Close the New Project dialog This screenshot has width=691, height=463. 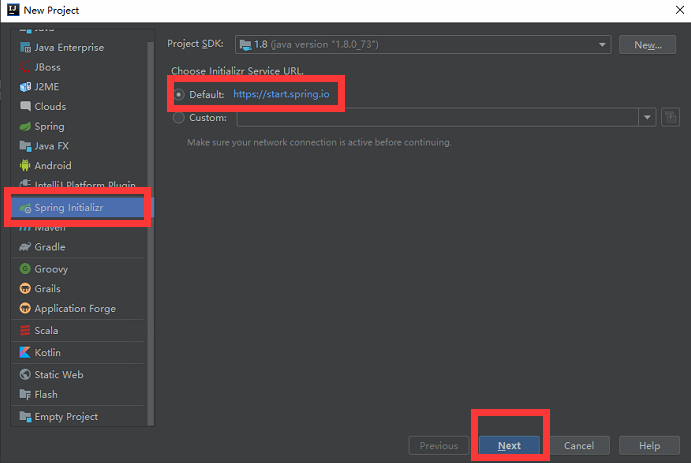point(680,10)
